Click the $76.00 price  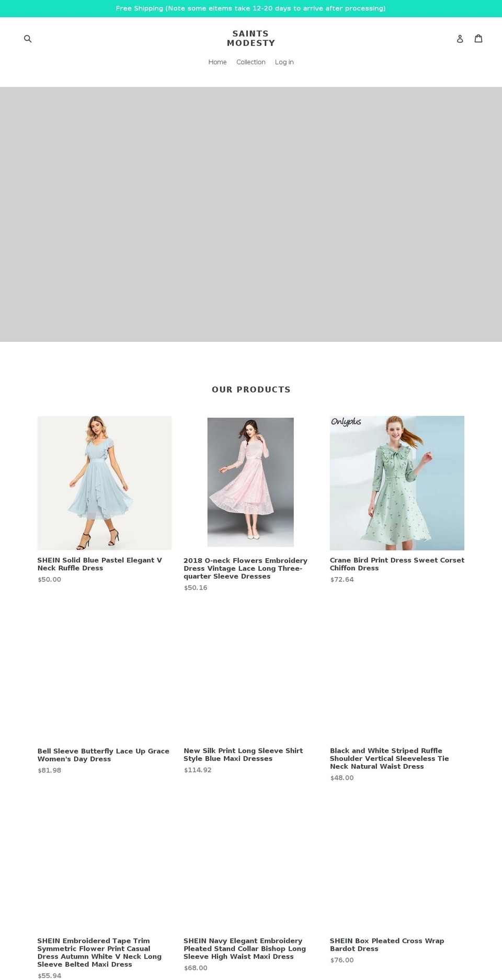[342, 960]
